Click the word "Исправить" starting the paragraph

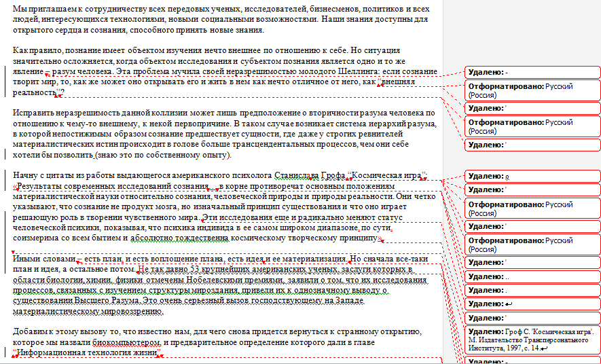(33, 113)
